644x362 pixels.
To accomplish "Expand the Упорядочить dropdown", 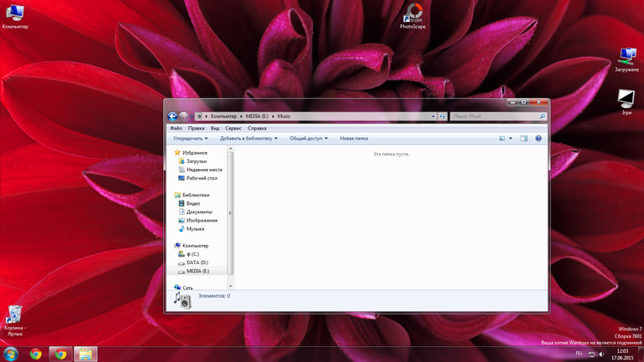I will click(190, 139).
